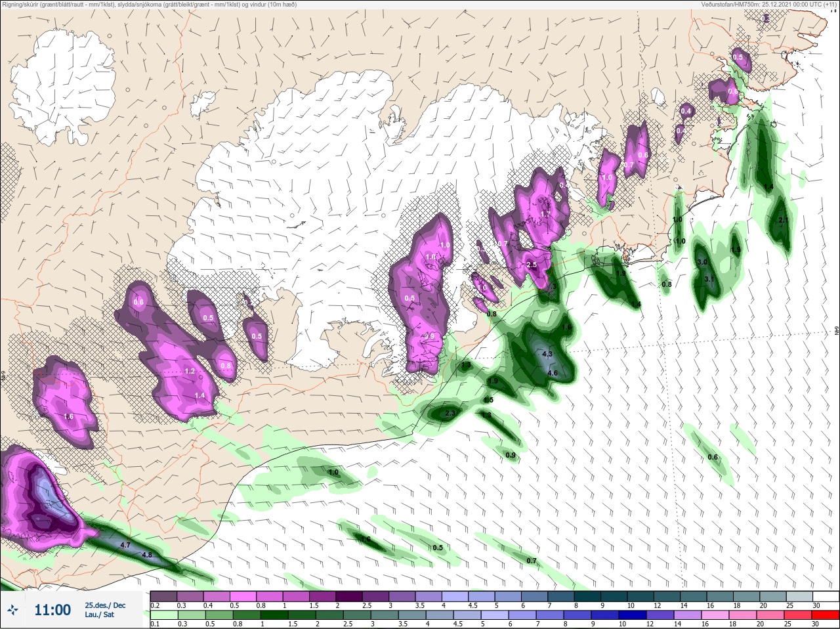Click the '25.des./ Dec' date text
840x629 pixels.
click(x=105, y=605)
